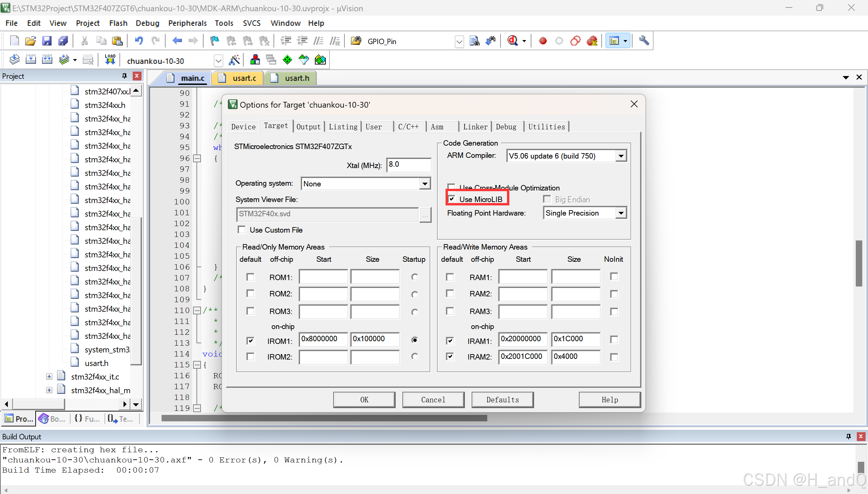The height and width of the screenshot is (494, 868).
Task: Click the Undo arrow icon
Action: coord(139,41)
